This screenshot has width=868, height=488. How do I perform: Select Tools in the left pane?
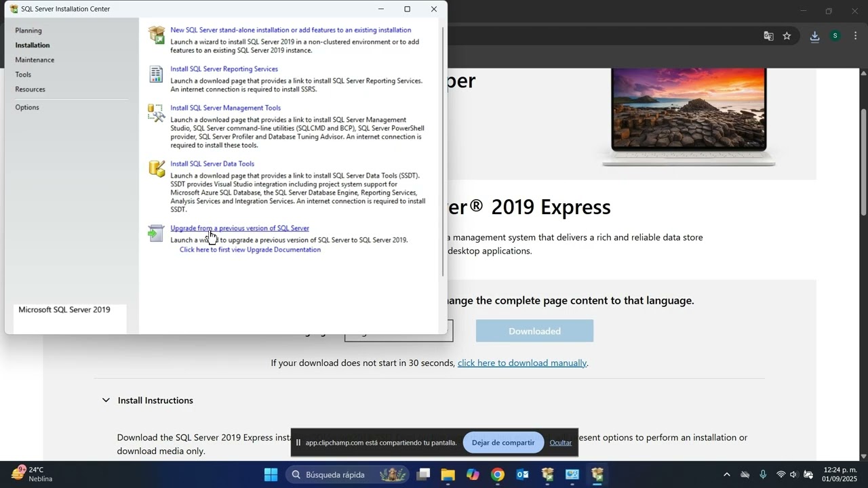23,75
